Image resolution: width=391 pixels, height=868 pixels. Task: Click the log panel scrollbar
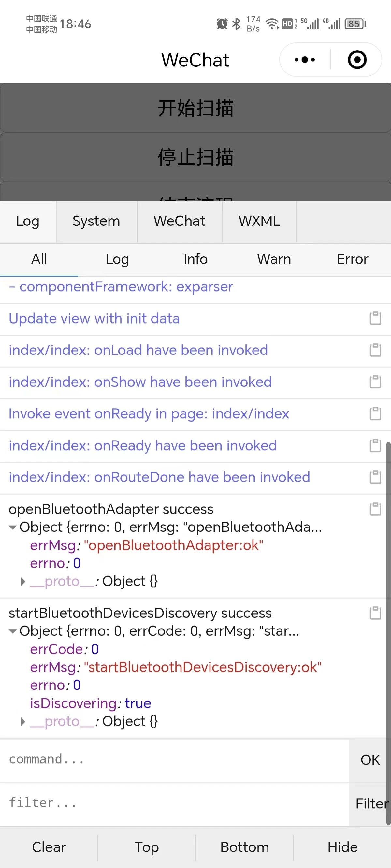(388, 633)
